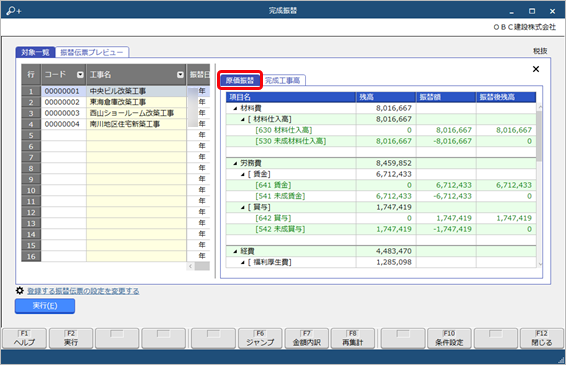Click F10 条件設定 function key
The image size is (566, 365).
point(449,338)
